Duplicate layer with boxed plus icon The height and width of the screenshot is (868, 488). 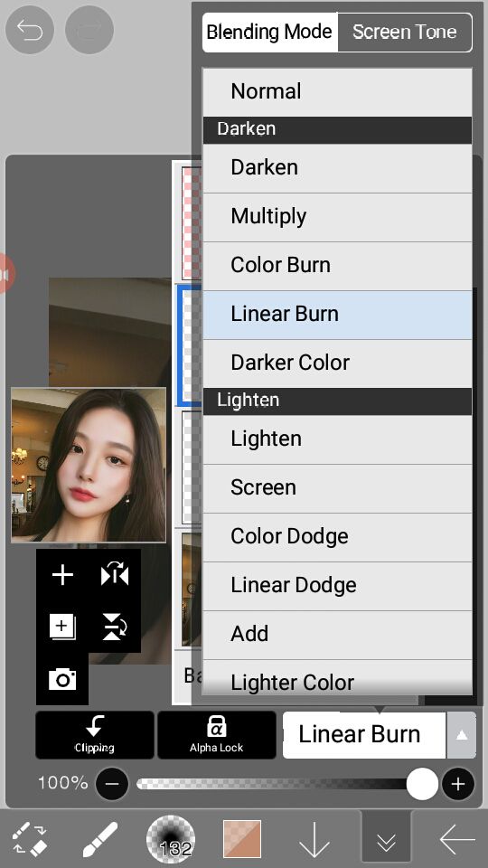[62, 627]
